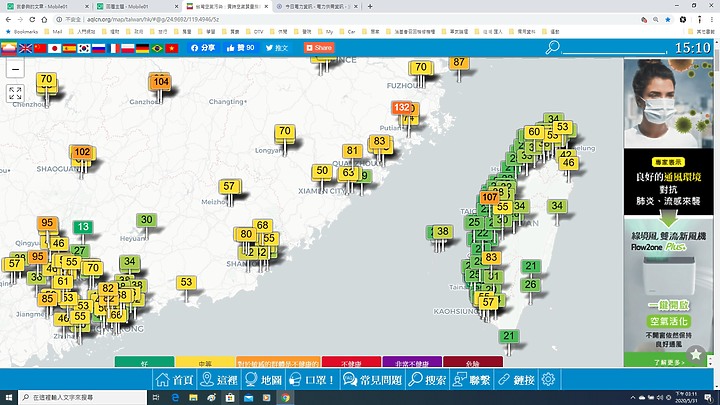Click the map fullscreen expand icon
This screenshot has width=720, height=405.
15,93
